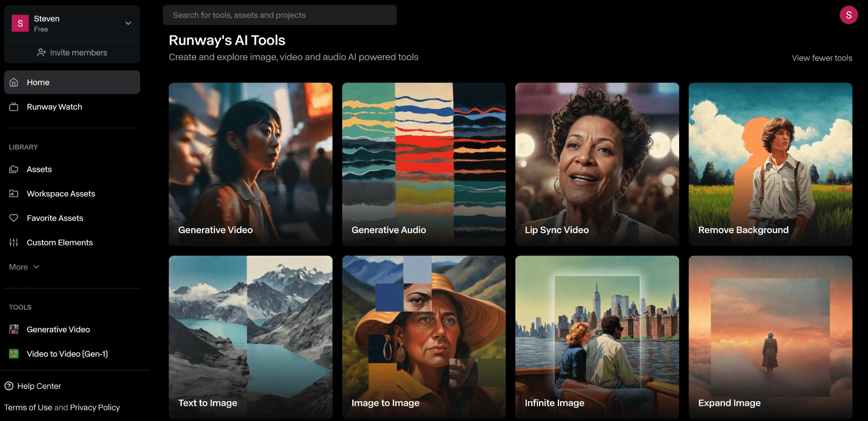Open the Lip Sync Video tool card
The image size is (868, 421).
point(597,164)
